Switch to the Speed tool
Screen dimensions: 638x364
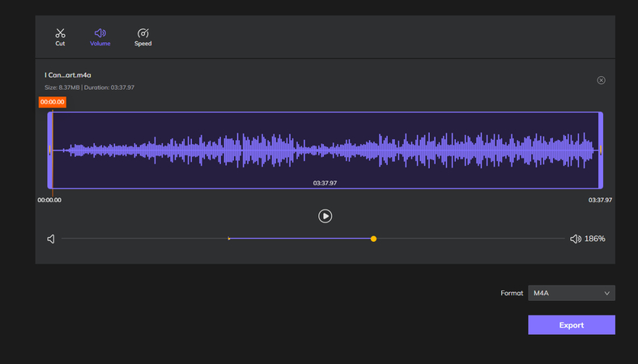tap(142, 36)
